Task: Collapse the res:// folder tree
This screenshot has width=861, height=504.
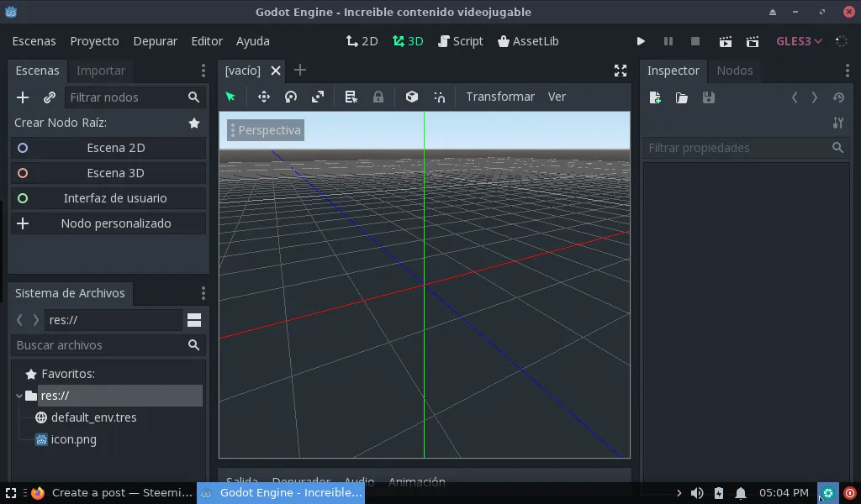Action: pyautogui.click(x=19, y=396)
